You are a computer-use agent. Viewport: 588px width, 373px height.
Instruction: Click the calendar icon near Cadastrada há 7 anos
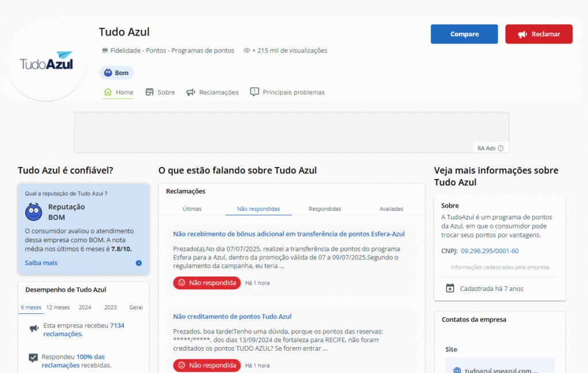pos(450,288)
